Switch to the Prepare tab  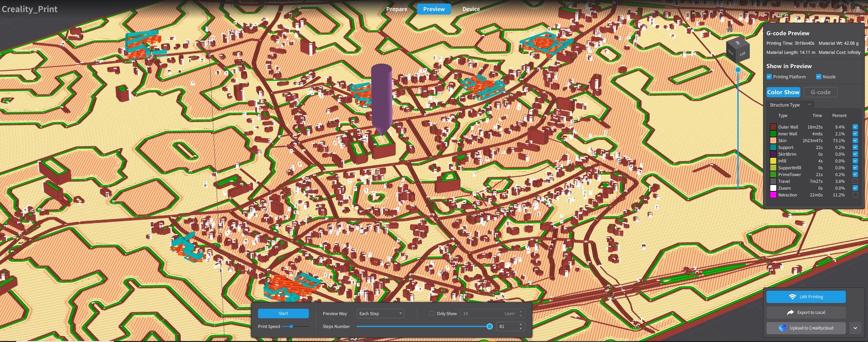396,9
